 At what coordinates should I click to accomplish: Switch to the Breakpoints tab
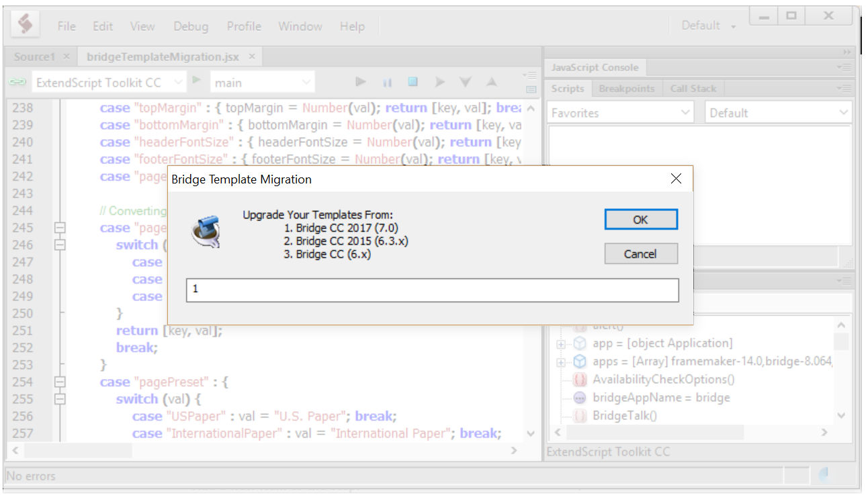(x=626, y=88)
